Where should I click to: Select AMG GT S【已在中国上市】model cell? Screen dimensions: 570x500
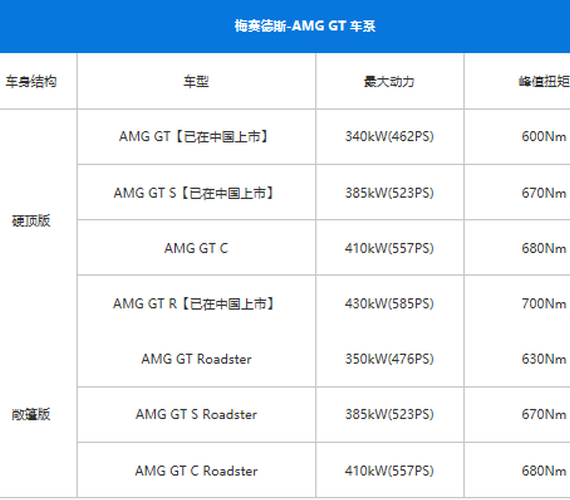(x=196, y=193)
